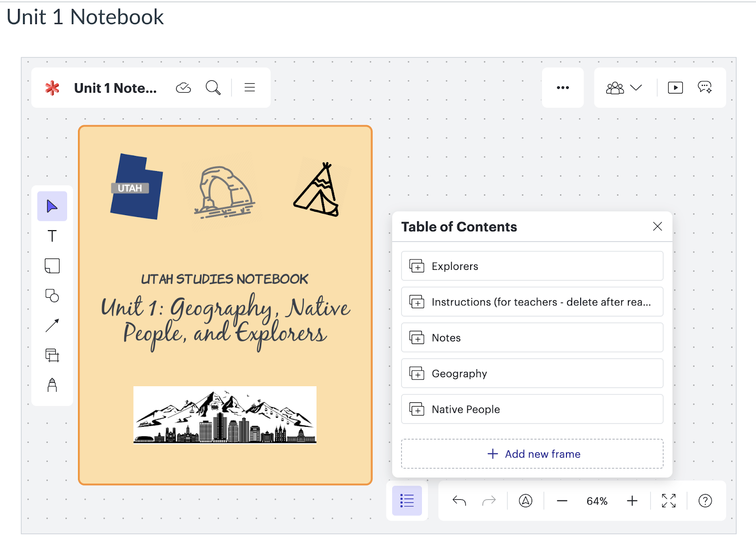This screenshot has height=554, width=756.
Task: Select the pen drawing tool
Action: [52, 385]
